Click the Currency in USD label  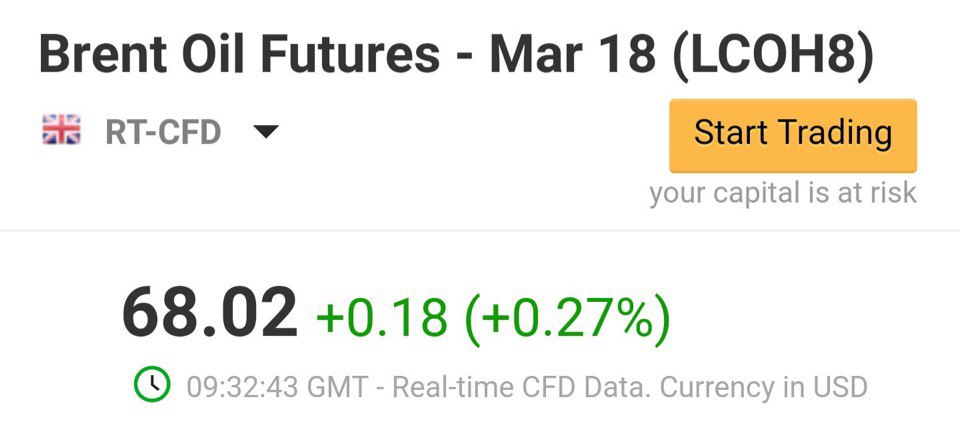tap(764, 387)
